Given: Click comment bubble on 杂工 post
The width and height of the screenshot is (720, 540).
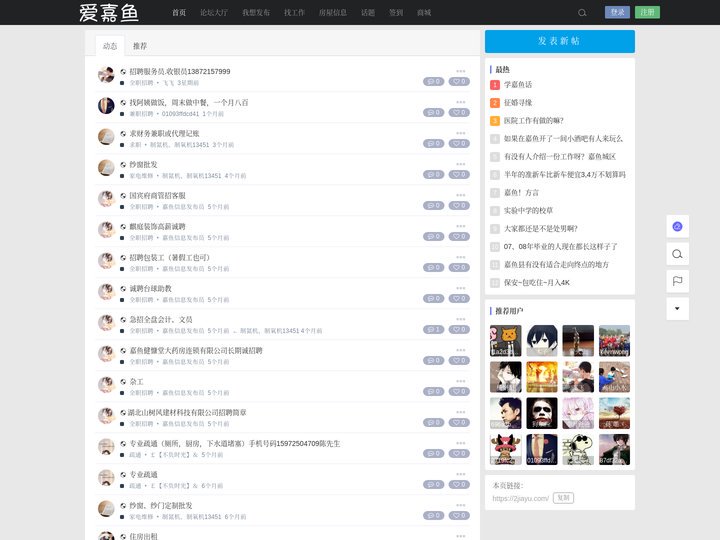Looking at the screenshot, I should [x=433, y=392].
